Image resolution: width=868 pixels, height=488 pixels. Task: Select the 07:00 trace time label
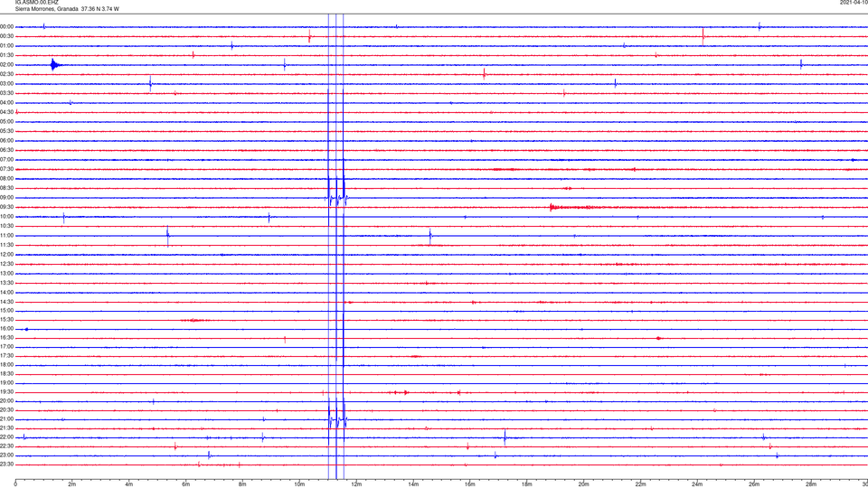click(x=7, y=160)
